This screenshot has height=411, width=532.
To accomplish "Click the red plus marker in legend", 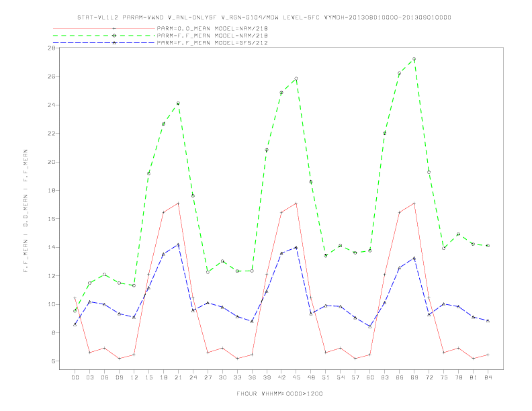I will coord(114,28).
